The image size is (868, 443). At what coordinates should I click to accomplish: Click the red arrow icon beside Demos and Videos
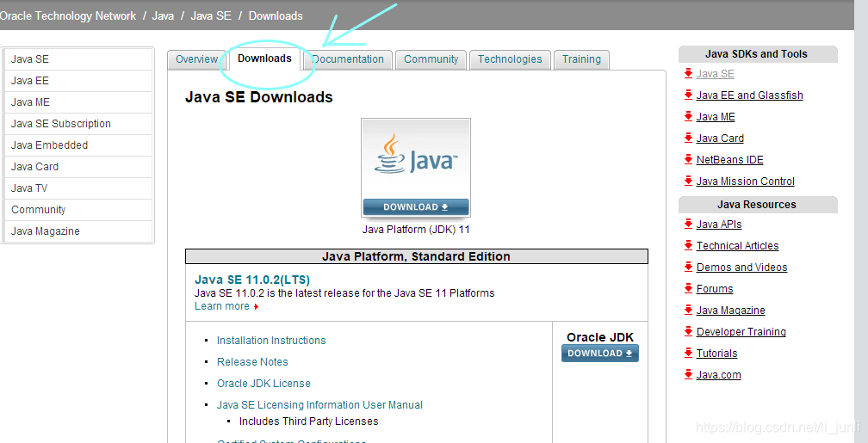click(688, 267)
